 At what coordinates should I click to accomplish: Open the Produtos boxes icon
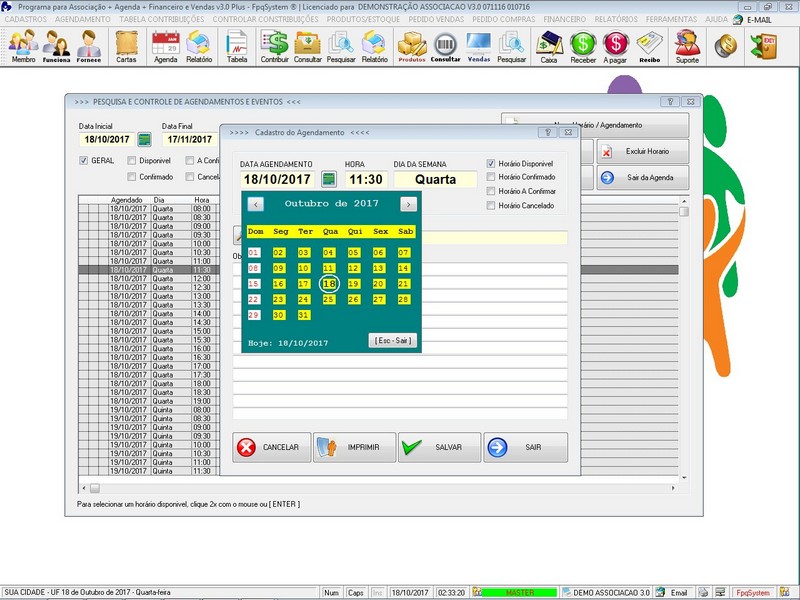click(412, 46)
